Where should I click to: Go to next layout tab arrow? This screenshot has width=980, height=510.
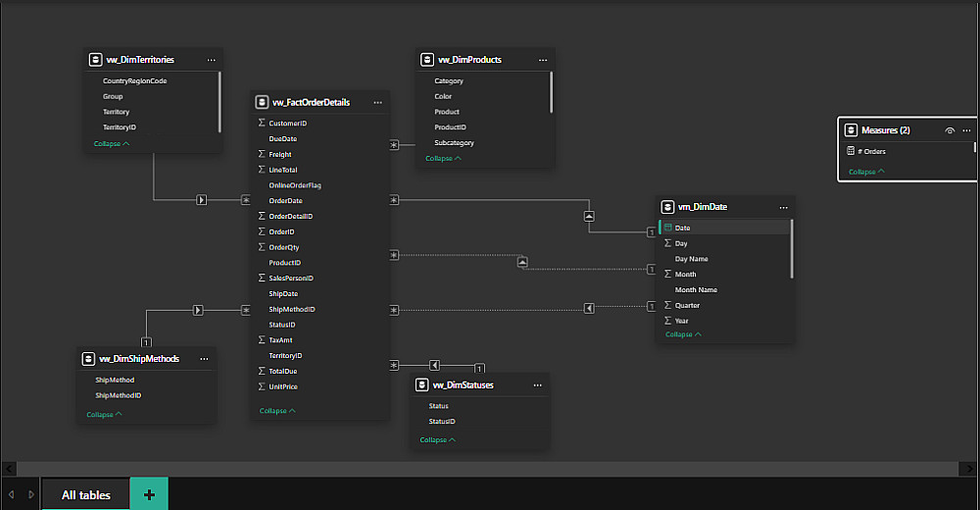[31, 495]
